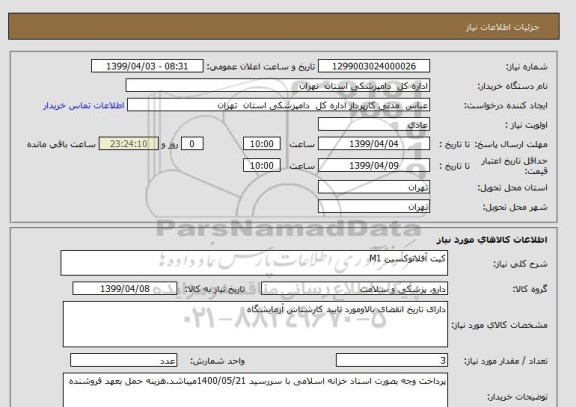
Task: Click the label ایجاد کننده درخواست
Action: click(506, 106)
